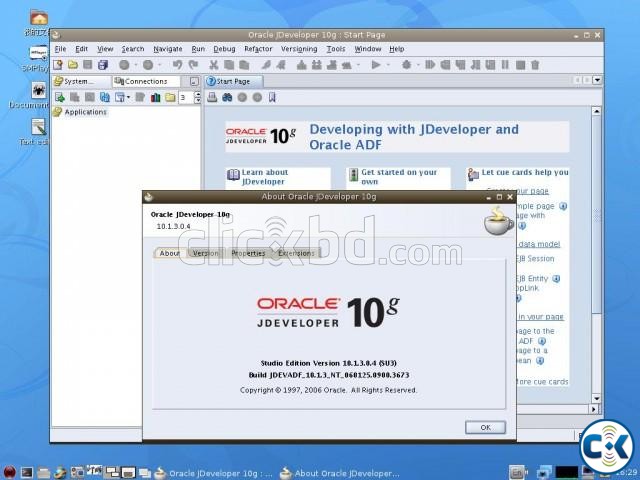
Task: Open the Debug button dropdown arrow
Action: (418, 64)
